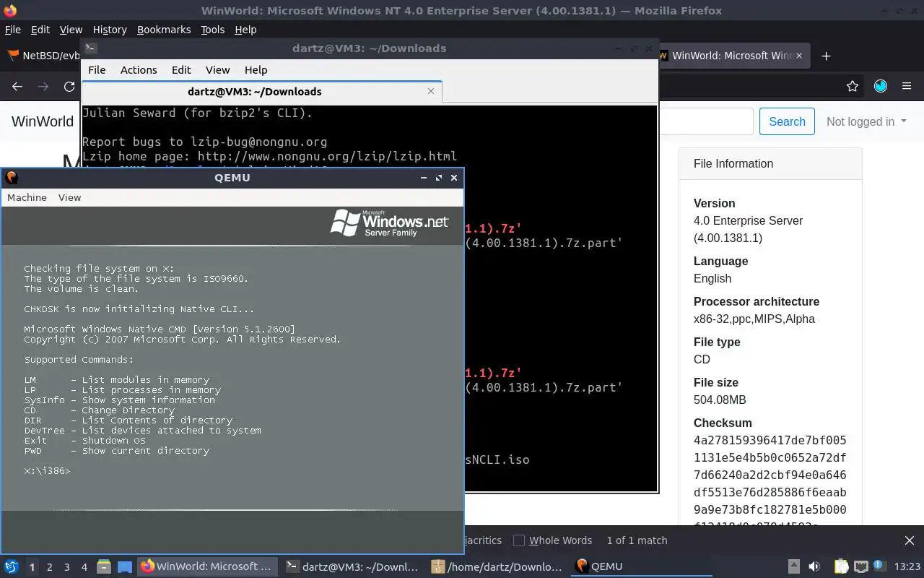Screen dimensions: 924x578
Task: Close the dartz@VM3 terminal tab
Action: [x=431, y=91]
